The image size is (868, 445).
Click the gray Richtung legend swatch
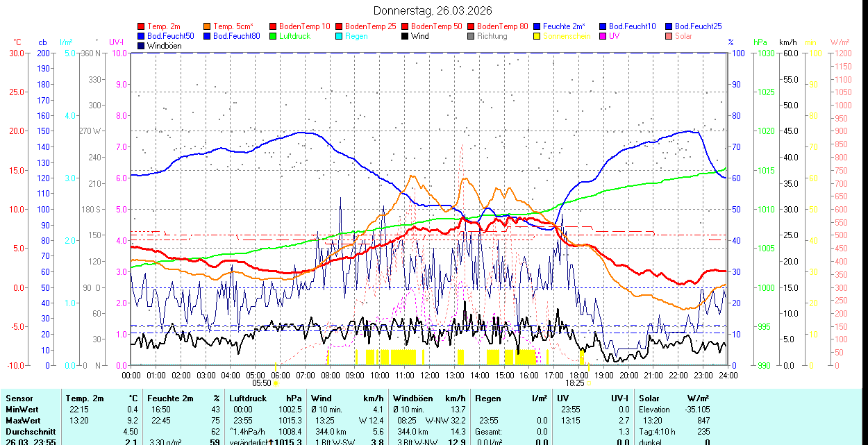(x=471, y=36)
